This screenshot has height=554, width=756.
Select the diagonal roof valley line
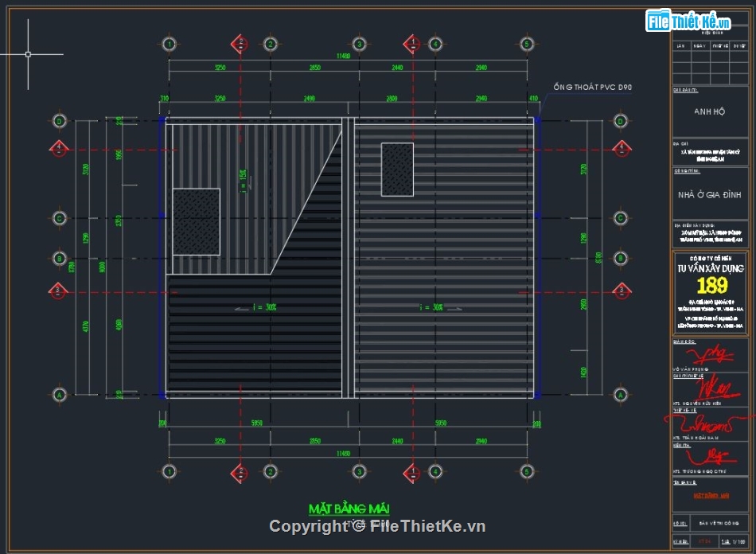coord(306,202)
